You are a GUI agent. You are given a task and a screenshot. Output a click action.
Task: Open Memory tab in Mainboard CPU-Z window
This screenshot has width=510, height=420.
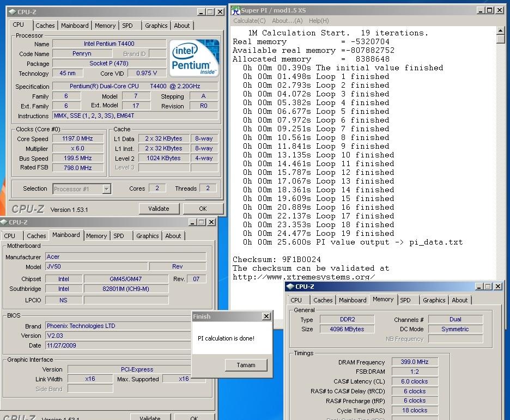[96, 236]
